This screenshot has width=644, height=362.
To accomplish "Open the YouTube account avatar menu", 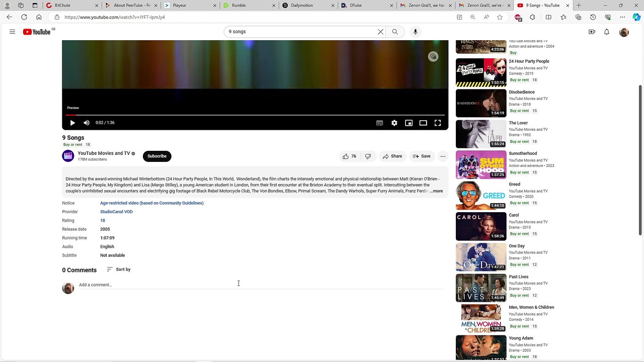I will 624,32.
